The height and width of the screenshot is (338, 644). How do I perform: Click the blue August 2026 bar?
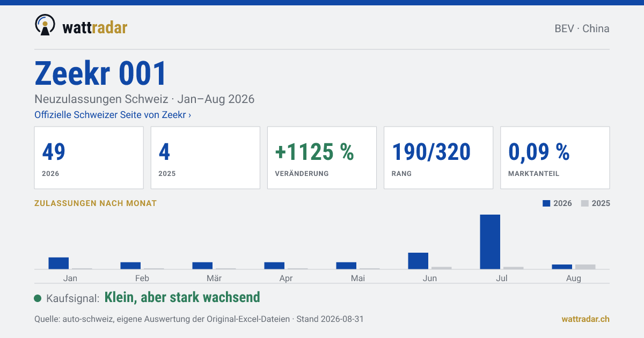562,267
